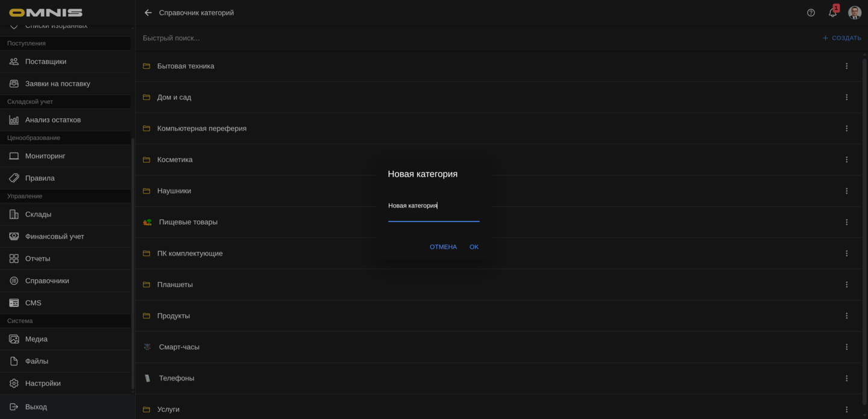This screenshot has height=419, width=868.
Task: Click the phone icon next to Телефоны
Action: tap(146, 378)
